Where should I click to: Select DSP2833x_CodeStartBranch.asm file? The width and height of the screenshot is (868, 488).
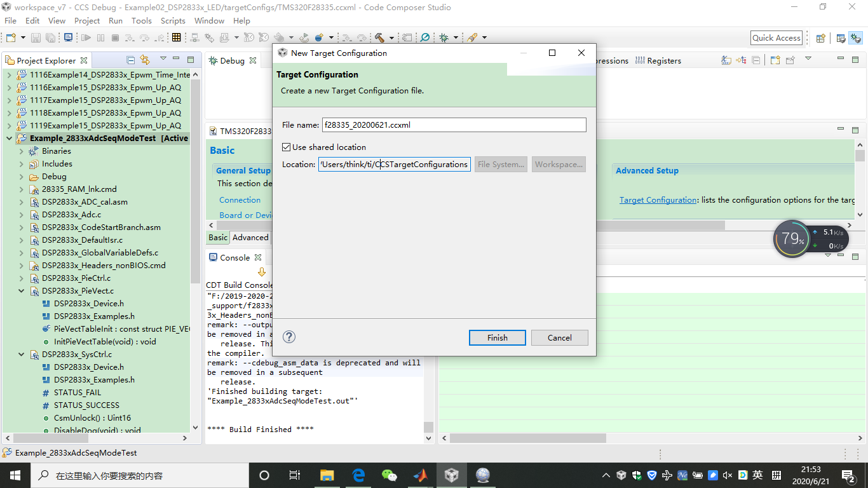tap(102, 227)
